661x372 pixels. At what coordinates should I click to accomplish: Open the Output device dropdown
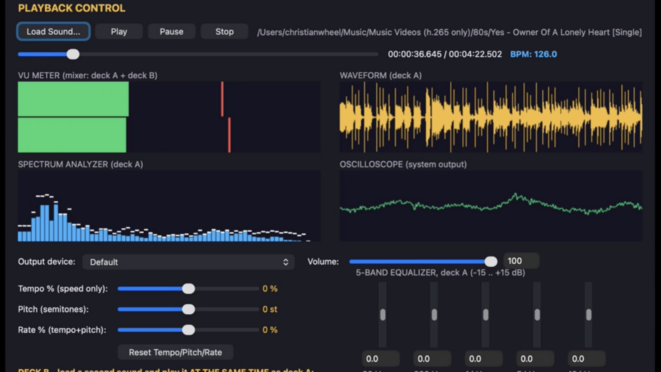(x=188, y=262)
